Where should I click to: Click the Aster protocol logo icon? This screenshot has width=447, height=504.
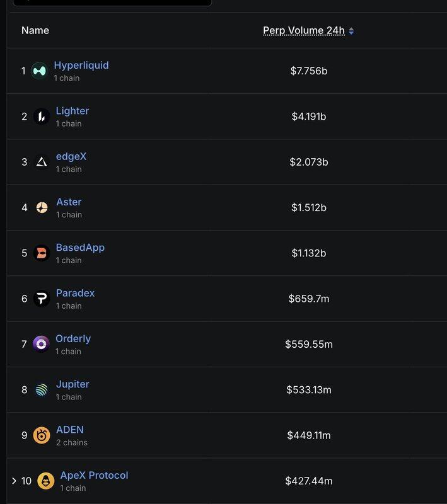(42, 208)
